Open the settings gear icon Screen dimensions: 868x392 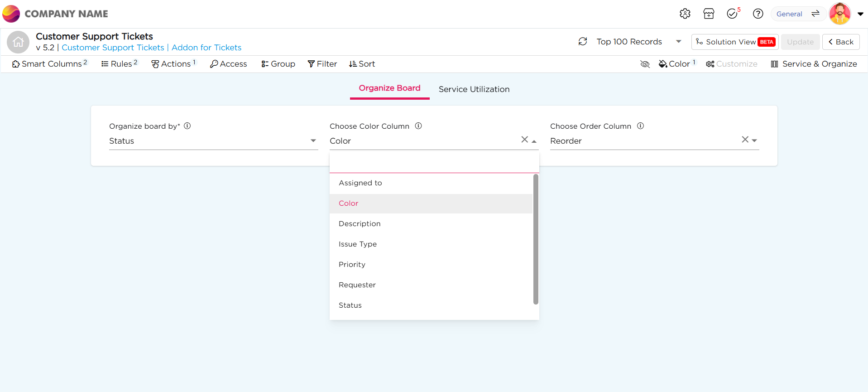[685, 14]
